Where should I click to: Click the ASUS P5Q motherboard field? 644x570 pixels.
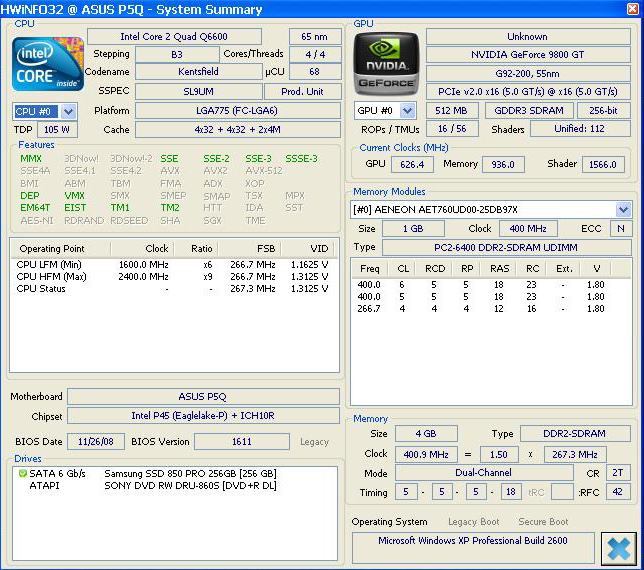(203, 397)
